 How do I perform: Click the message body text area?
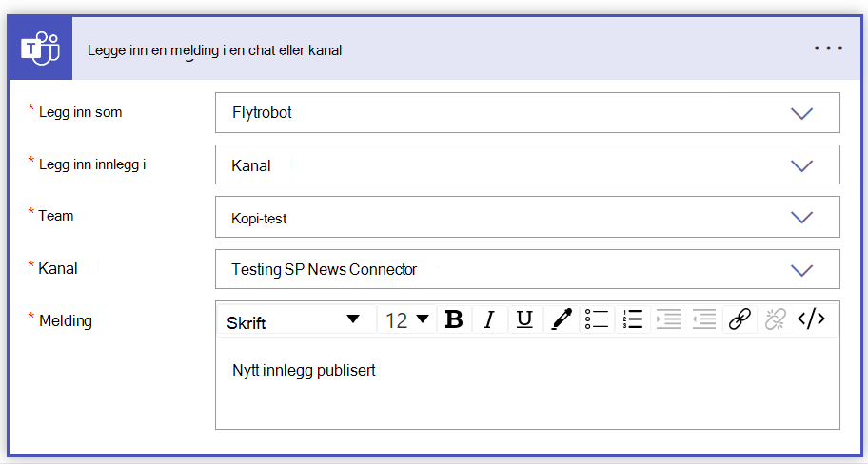click(527, 382)
